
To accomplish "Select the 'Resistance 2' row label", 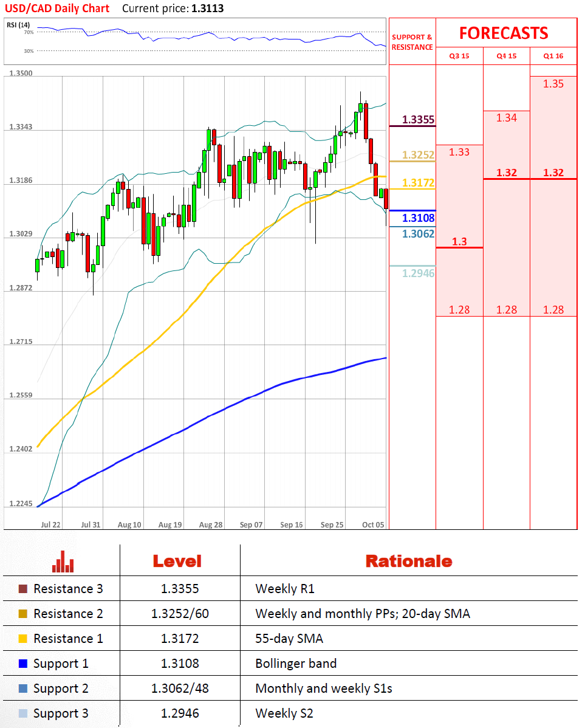I will (x=68, y=614).
